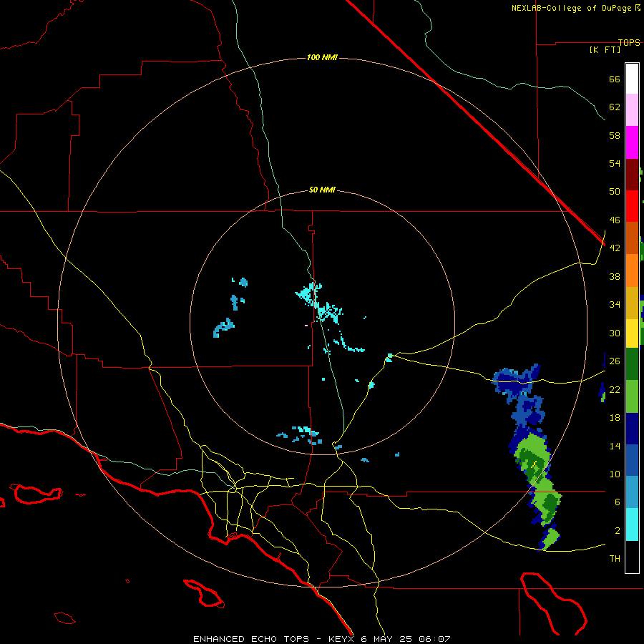This screenshot has height=644, width=644.
Task: Click the light pink 62 kft legend swatch
Action: click(632, 110)
